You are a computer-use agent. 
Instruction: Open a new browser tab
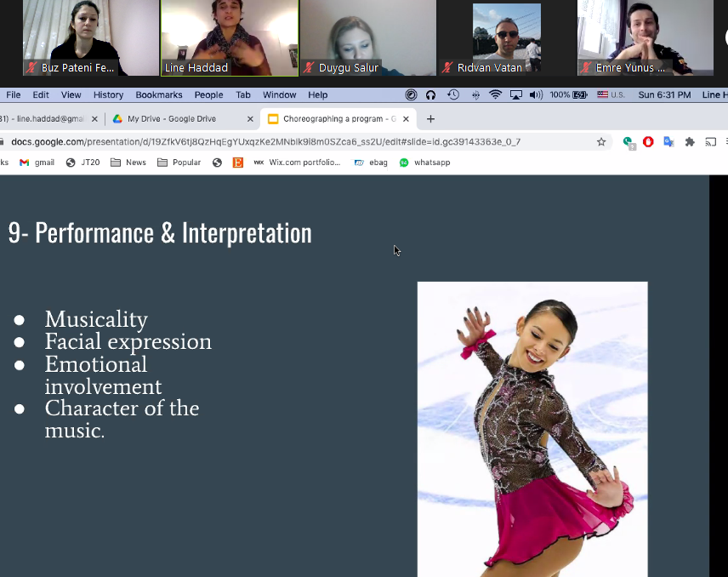point(430,119)
